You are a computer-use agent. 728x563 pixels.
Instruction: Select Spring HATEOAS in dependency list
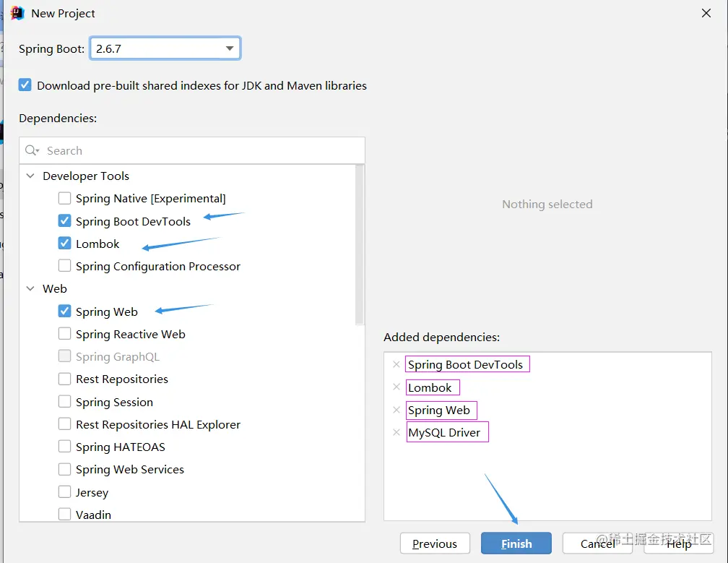pos(120,447)
